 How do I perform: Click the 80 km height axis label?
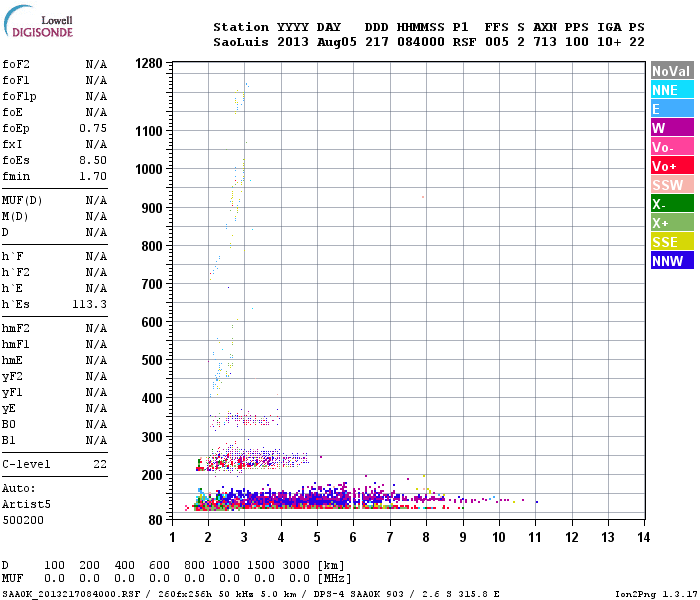pyautogui.click(x=156, y=520)
